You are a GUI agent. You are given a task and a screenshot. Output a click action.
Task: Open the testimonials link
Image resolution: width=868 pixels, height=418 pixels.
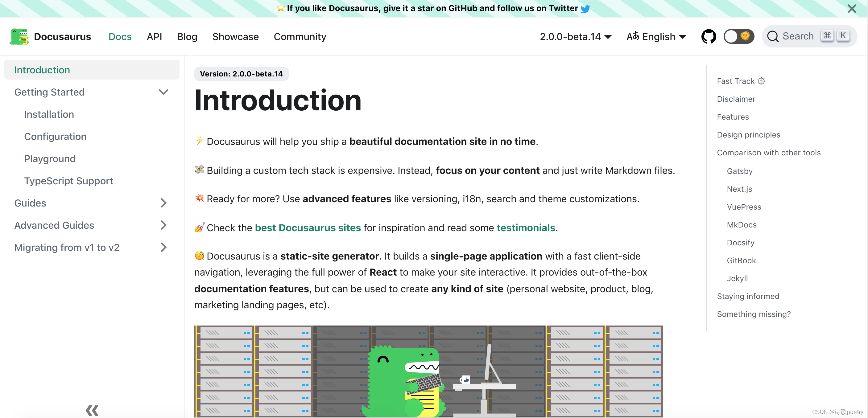click(x=526, y=228)
